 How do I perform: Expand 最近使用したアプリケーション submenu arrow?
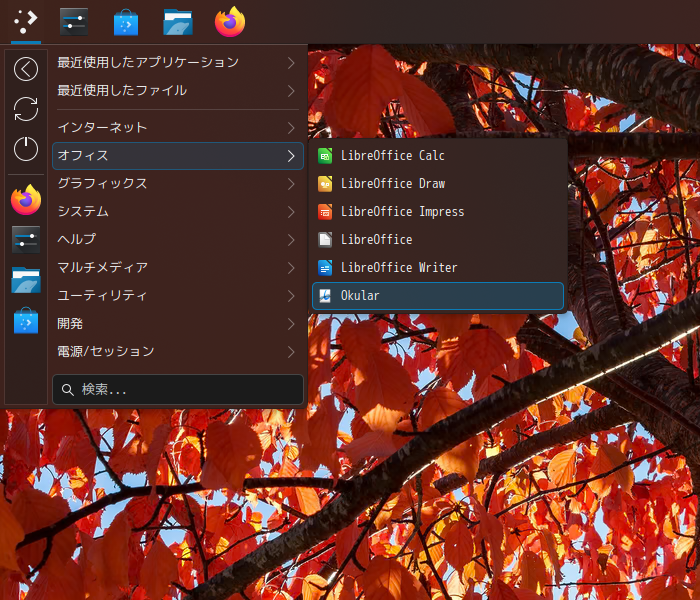click(291, 63)
